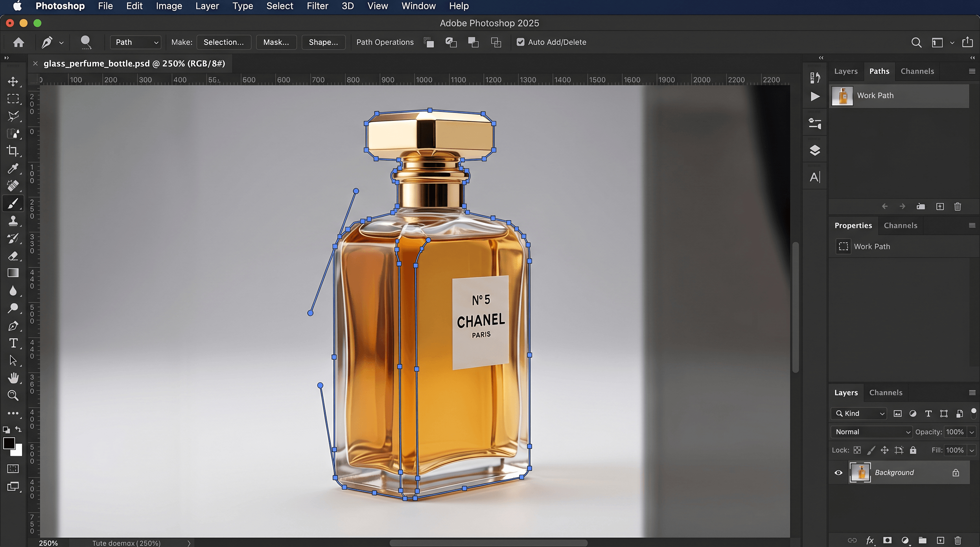
Task: Click the Share icon
Action: pyautogui.click(x=968, y=42)
